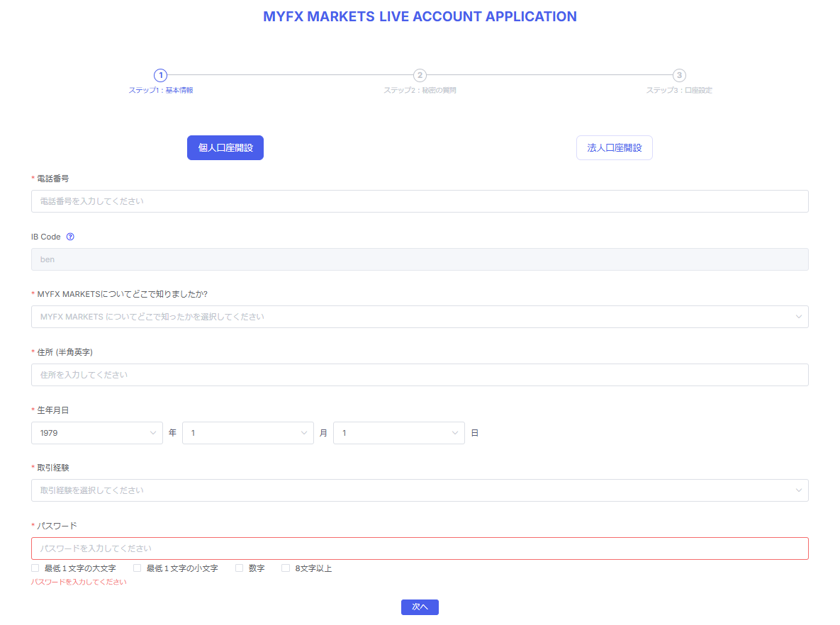The image size is (840, 625).
Task: Click the ステップ1：基本情報 step label
Action: [x=161, y=91]
